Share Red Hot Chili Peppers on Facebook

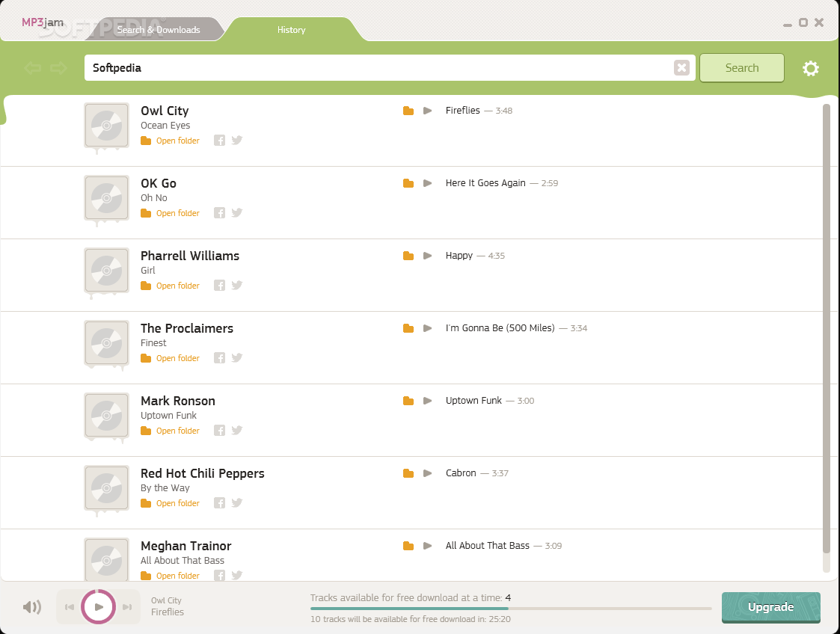pos(220,503)
